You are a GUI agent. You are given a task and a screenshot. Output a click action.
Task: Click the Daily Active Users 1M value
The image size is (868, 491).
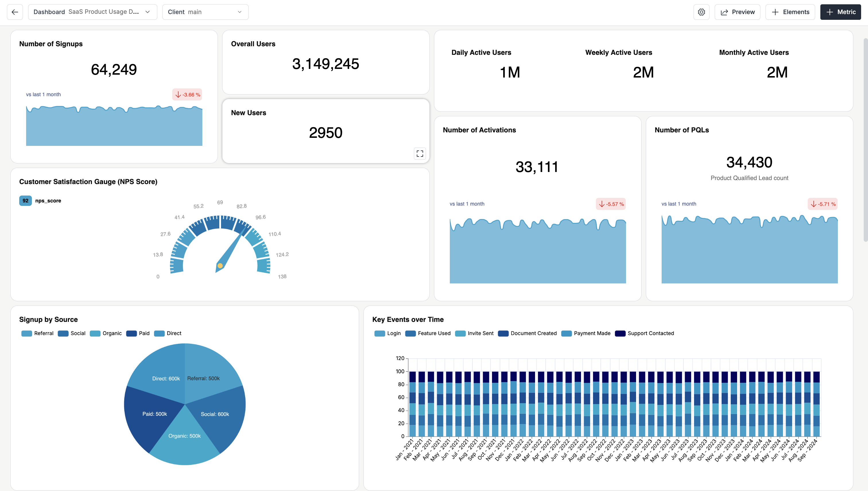point(510,72)
